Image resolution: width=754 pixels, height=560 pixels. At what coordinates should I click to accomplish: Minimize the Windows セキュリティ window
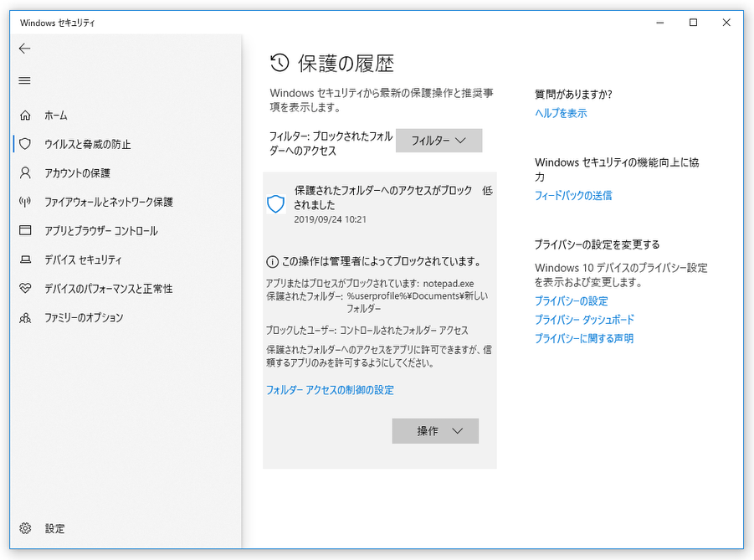tap(659, 23)
